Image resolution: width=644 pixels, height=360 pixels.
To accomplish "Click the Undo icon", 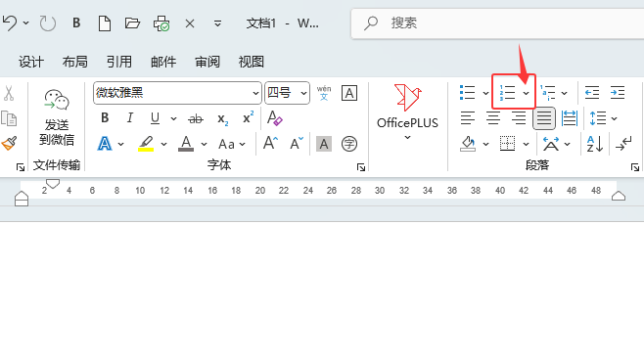I will click(x=10, y=22).
